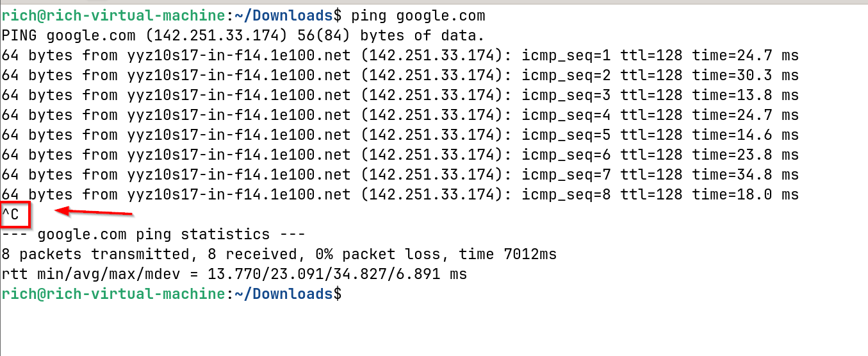Click the 'time 7012ms' total time text
Image resolution: width=868 pixels, height=356 pixels.
(x=517, y=255)
